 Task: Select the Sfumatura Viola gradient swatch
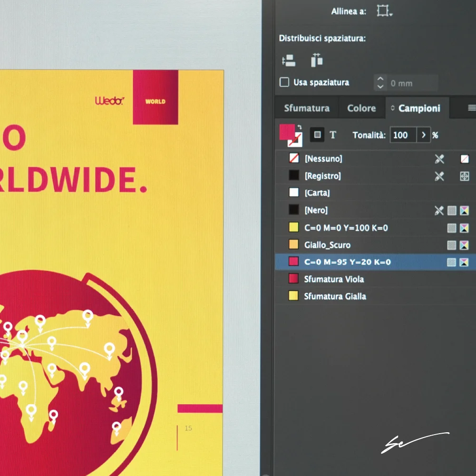pos(375,279)
